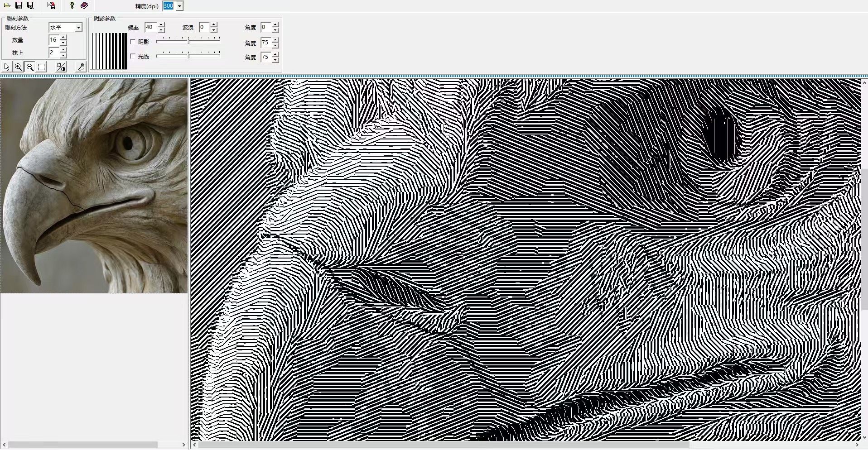Click the 数量 input field showing 16
This screenshot has height=450, width=868.
(x=54, y=40)
